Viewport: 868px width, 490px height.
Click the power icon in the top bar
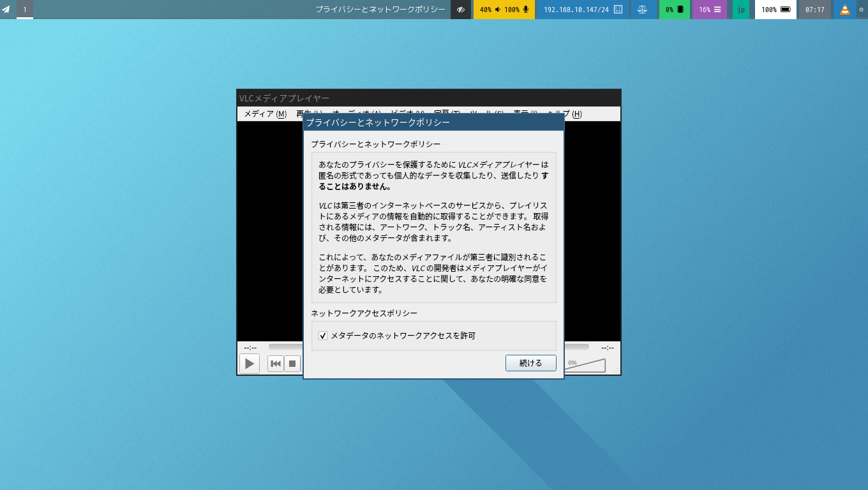coord(861,10)
